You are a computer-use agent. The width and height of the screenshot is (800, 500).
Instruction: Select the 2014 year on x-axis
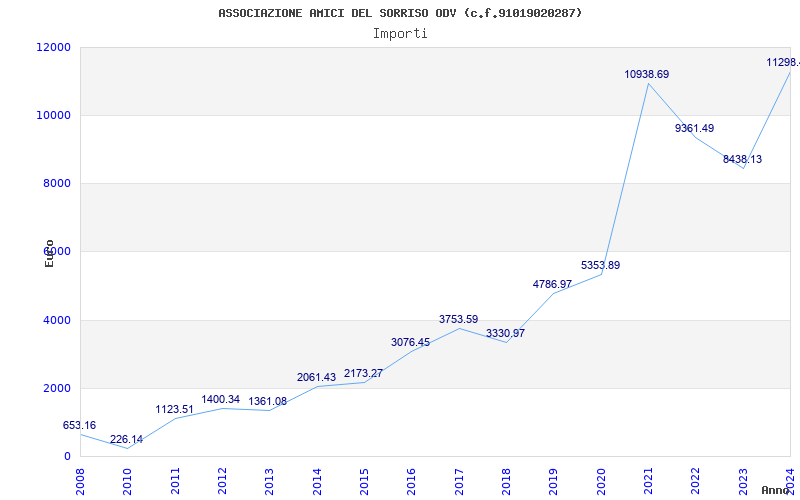point(317,480)
